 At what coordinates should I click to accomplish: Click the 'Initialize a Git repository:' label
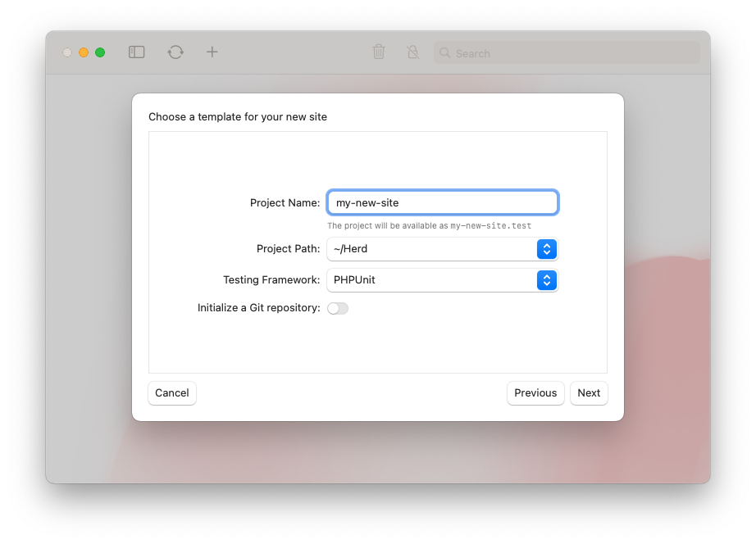pos(259,308)
